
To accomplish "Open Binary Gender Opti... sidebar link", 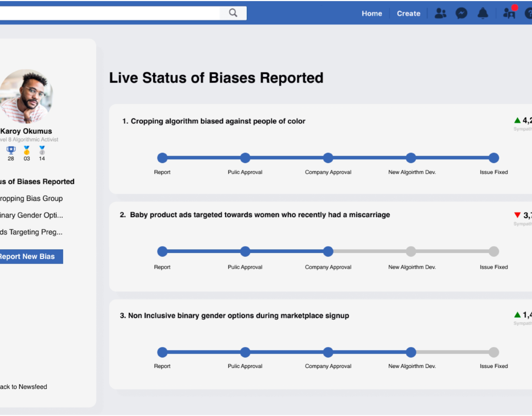I will pyautogui.click(x=31, y=215).
